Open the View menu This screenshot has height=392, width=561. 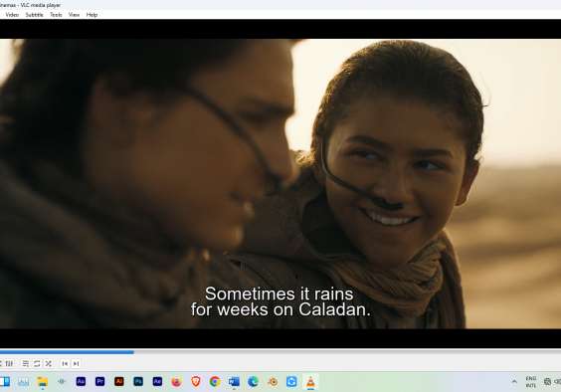point(74,15)
